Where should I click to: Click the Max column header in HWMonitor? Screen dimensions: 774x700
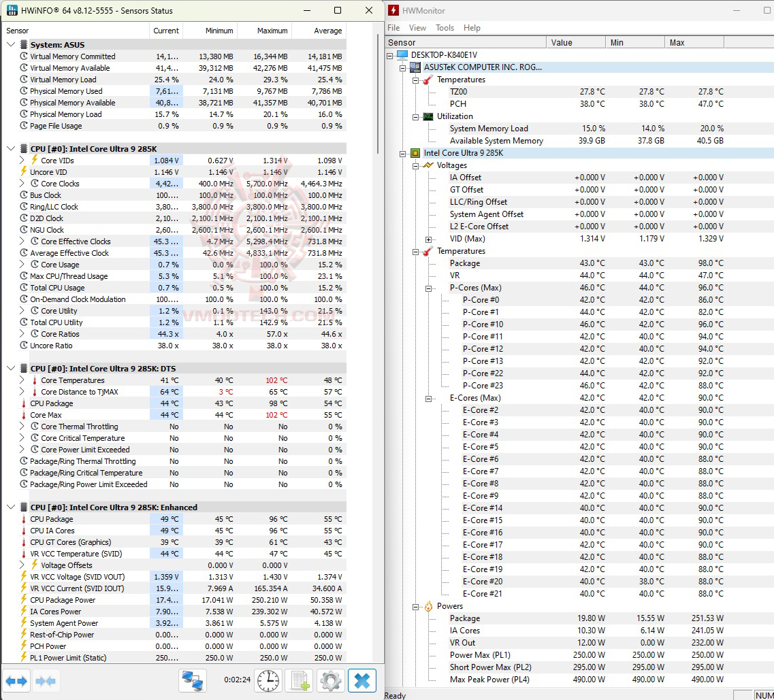click(x=694, y=42)
